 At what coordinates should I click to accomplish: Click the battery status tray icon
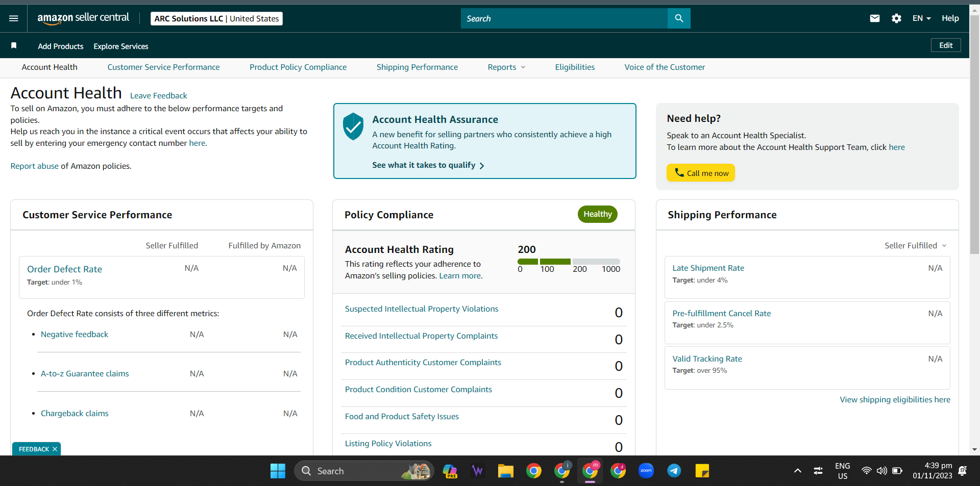point(897,471)
